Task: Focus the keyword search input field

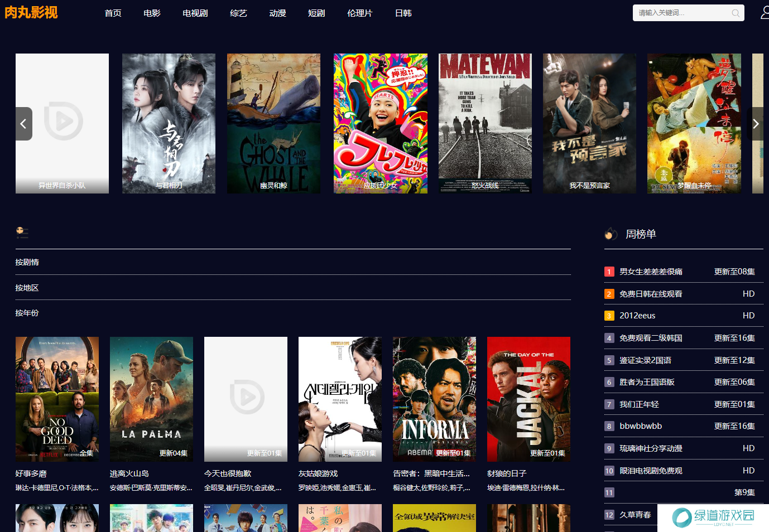Action: (681, 13)
